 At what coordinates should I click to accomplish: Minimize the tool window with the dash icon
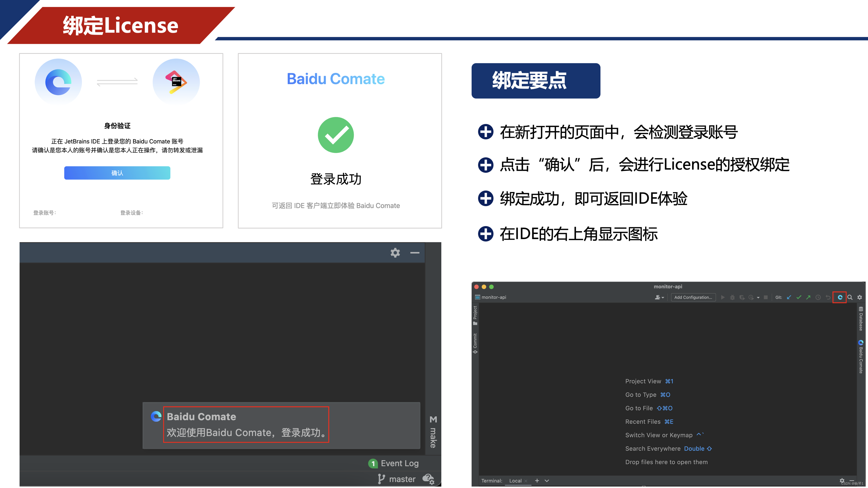tap(414, 253)
